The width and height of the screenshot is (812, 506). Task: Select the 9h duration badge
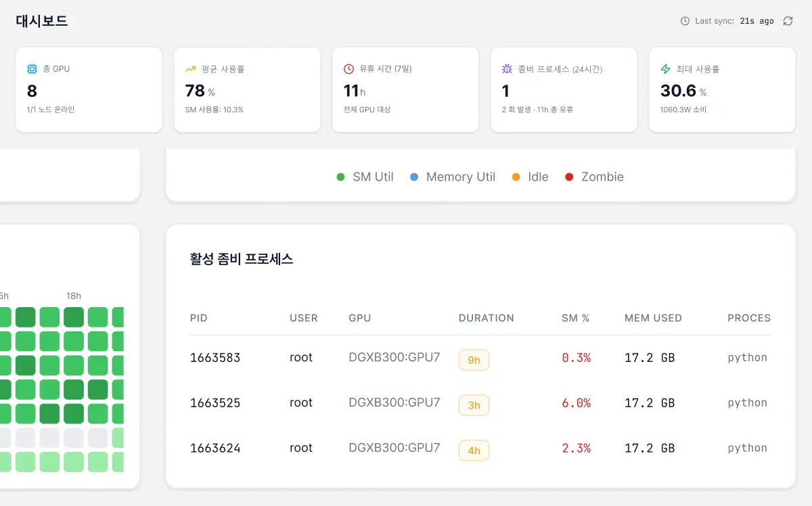(x=474, y=360)
